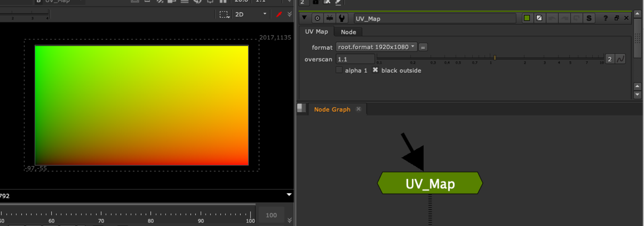Image resolution: width=644 pixels, height=226 pixels.
Task: Click the properties scroll-up arrow near bottom
Action: tap(637, 86)
